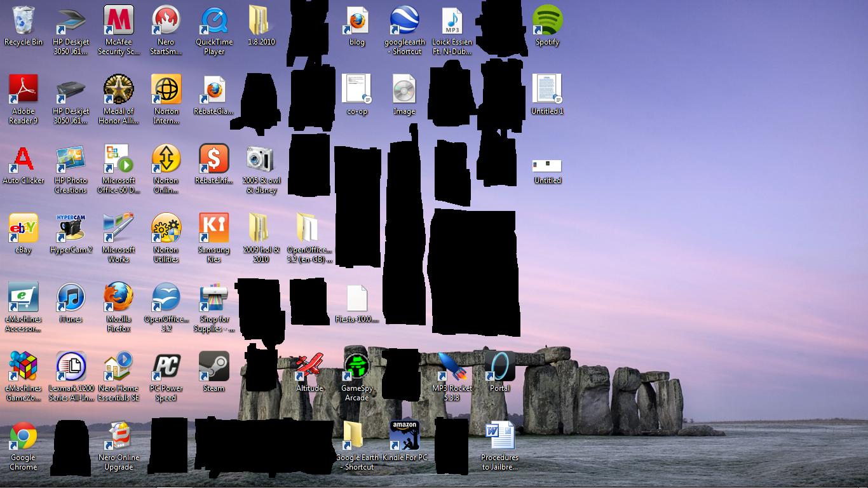
Task: Select the Image disc file
Action: [404, 90]
